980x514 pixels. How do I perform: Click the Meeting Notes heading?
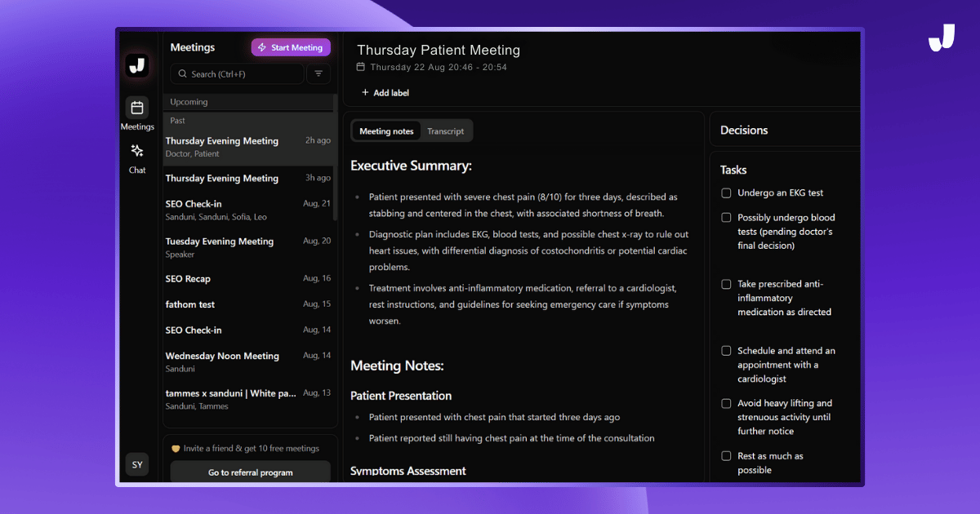397,366
